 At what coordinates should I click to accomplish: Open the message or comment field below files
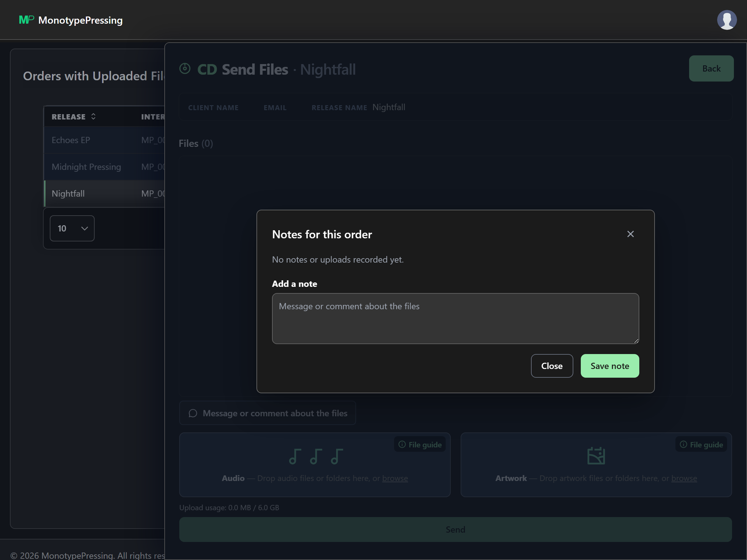click(267, 413)
